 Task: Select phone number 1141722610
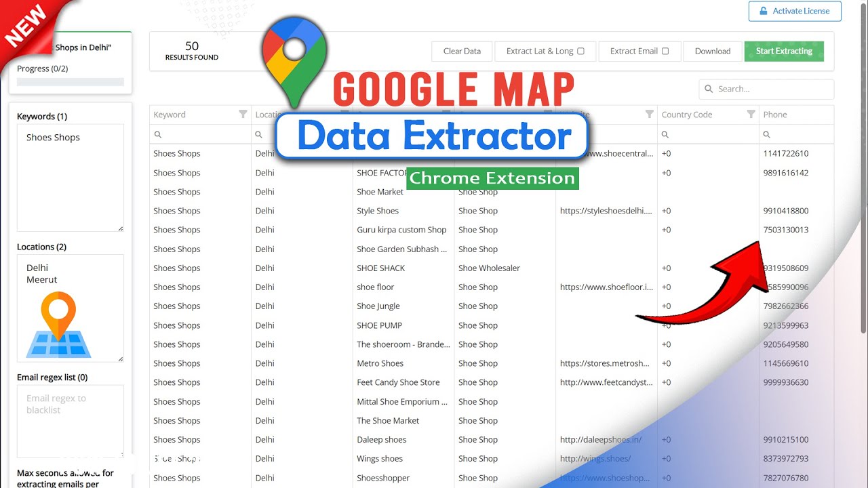(x=786, y=153)
